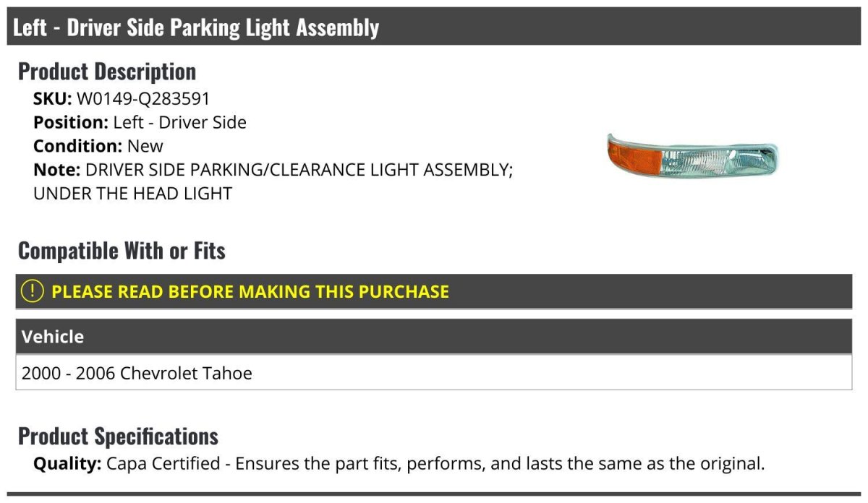Viewport: 868px width, 503px height.
Task: Click the Product Description heading
Action: point(107,72)
